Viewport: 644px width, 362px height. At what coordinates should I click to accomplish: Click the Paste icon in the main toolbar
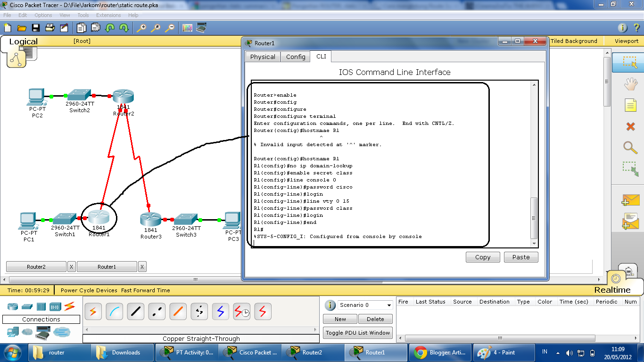(x=96, y=28)
